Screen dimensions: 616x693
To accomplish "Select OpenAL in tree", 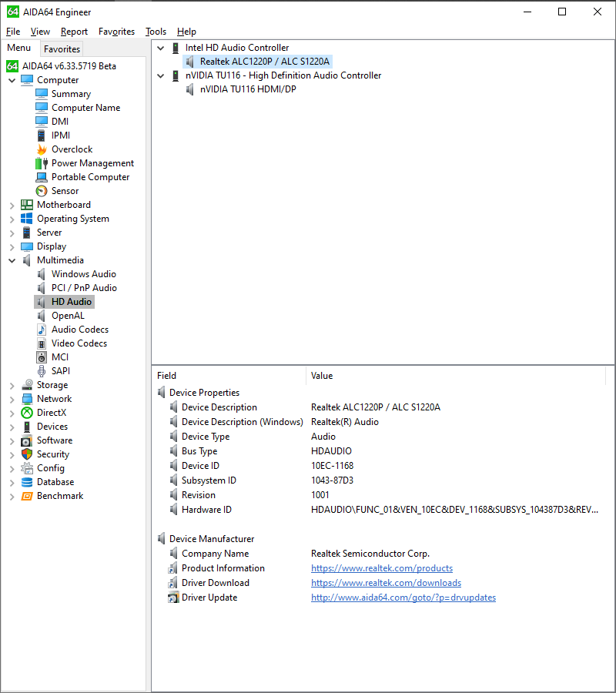I will point(68,316).
